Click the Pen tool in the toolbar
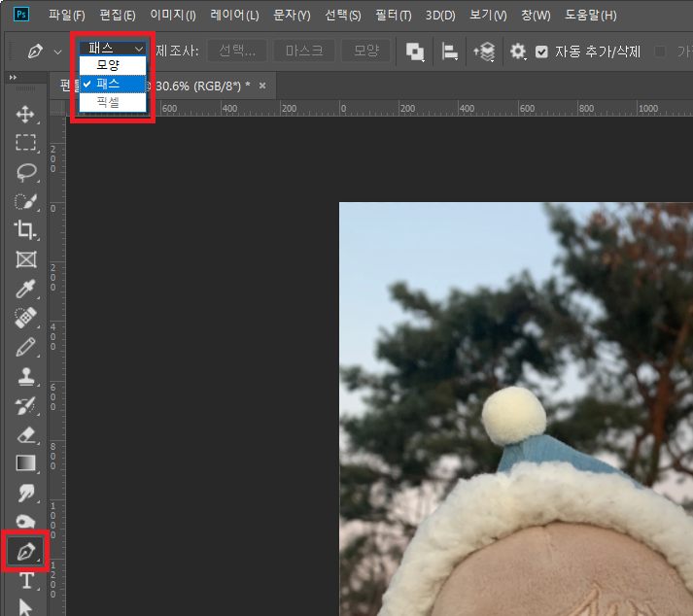Viewport: 693px width, 616px height. pos(25,552)
